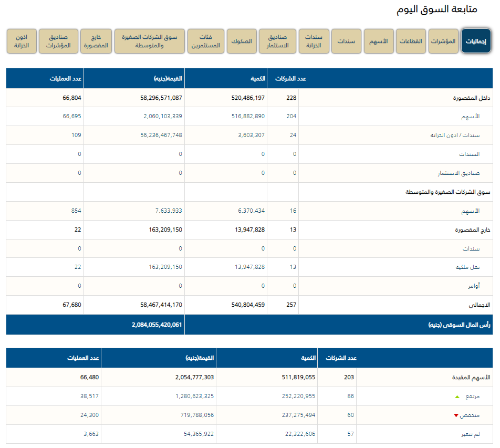Click the الأسهم المقيدة row label
Screen dimensions: 500x448
471,378
